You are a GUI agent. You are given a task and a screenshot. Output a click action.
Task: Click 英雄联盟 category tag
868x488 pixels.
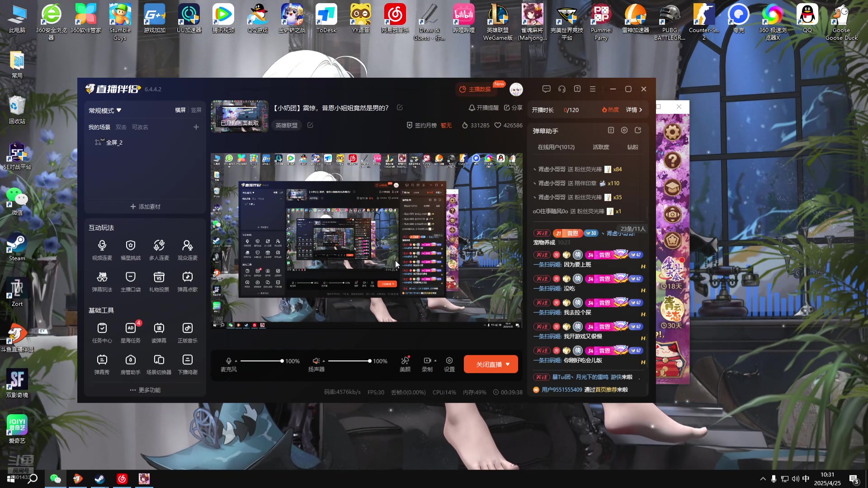[x=287, y=125]
